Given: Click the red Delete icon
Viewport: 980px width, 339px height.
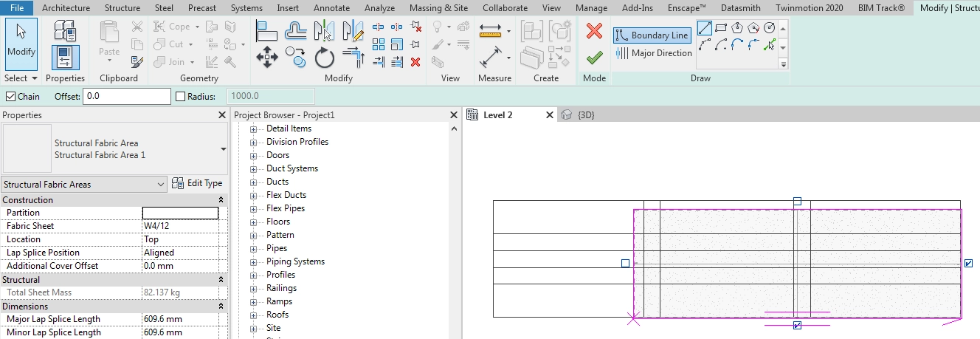Looking at the screenshot, I should point(415,62).
